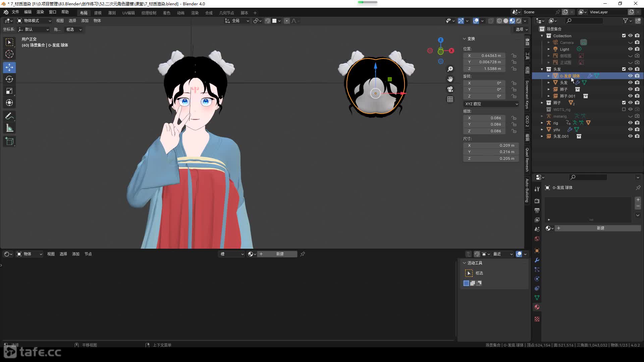This screenshot has width=644, height=362.
Task: Switch to the UV编辑 workspace tab
Action: pyautogui.click(x=128, y=13)
